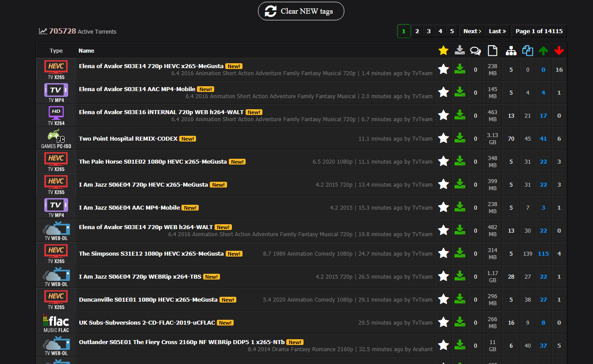Click the Page 1 of 14115 indicator
The height and width of the screenshot is (364, 593).
coord(539,31)
